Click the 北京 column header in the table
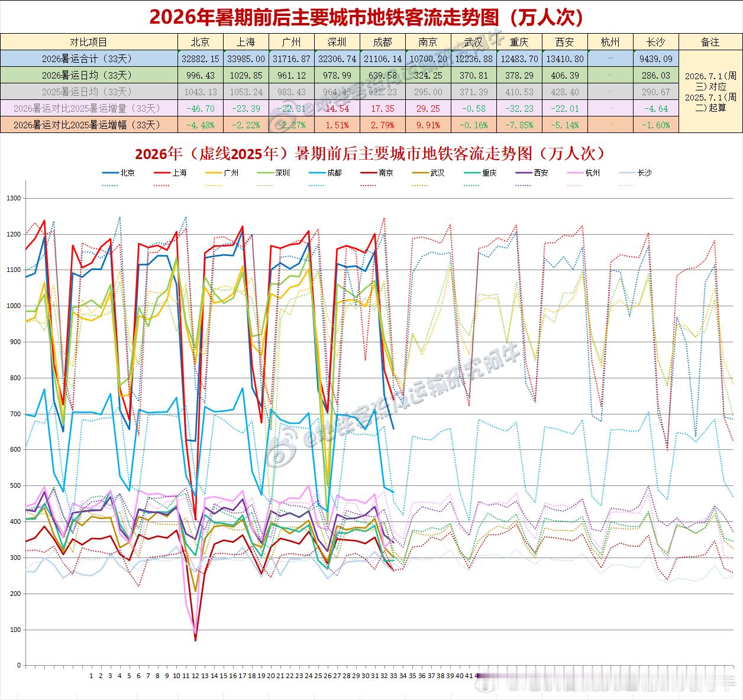 201,42
